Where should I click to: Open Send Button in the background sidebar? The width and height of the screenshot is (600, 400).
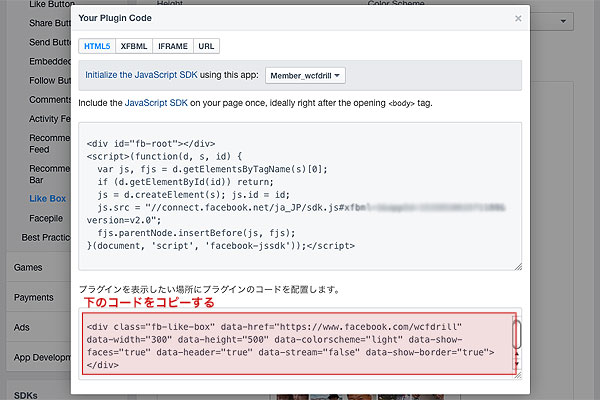pyautogui.click(x=50, y=42)
